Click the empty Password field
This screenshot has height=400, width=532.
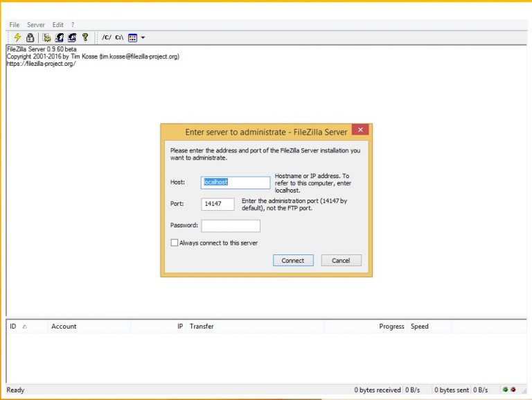tap(231, 226)
